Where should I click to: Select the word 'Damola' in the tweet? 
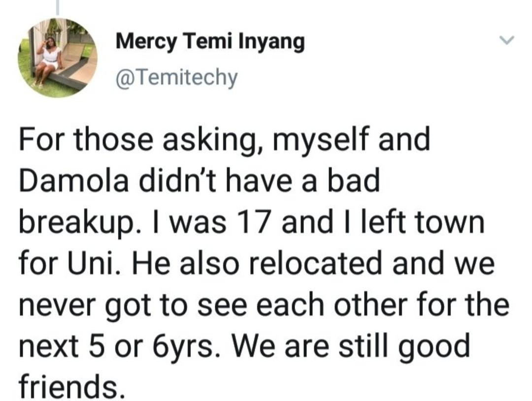point(74,182)
